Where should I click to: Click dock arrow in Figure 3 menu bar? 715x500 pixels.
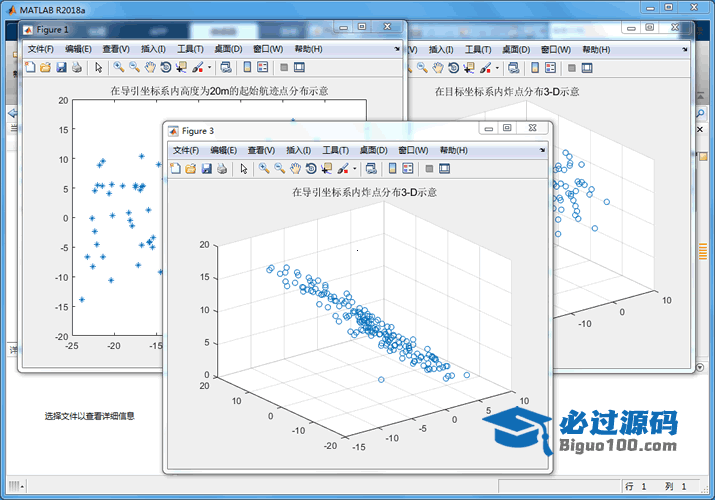(x=542, y=150)
